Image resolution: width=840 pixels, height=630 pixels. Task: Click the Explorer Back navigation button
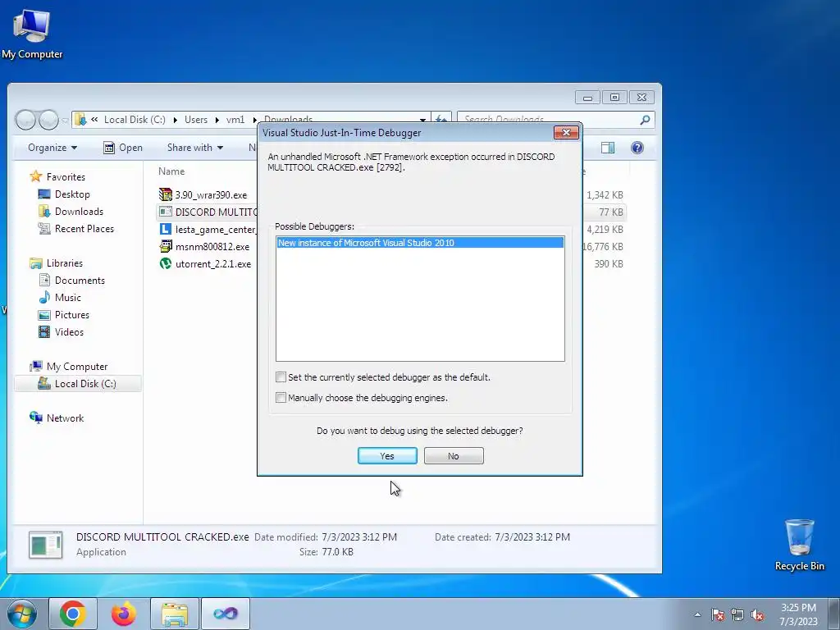[x=25, y=120]
